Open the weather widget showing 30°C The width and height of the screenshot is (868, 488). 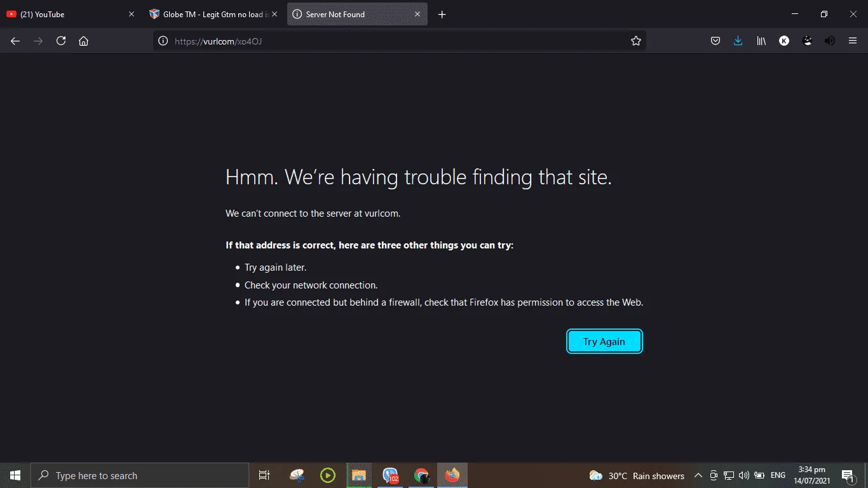coord(637,475)
